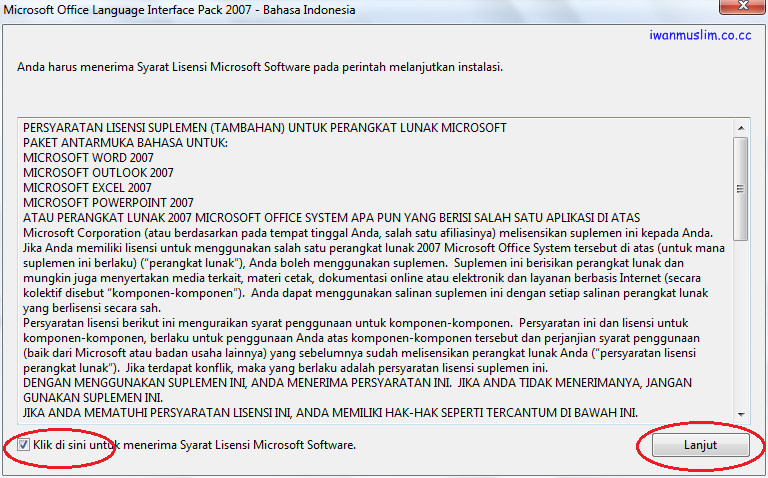Click the line yang berlisensi secara sah.
This screenshot has height=478, width=768.
[x=92, y=308]
